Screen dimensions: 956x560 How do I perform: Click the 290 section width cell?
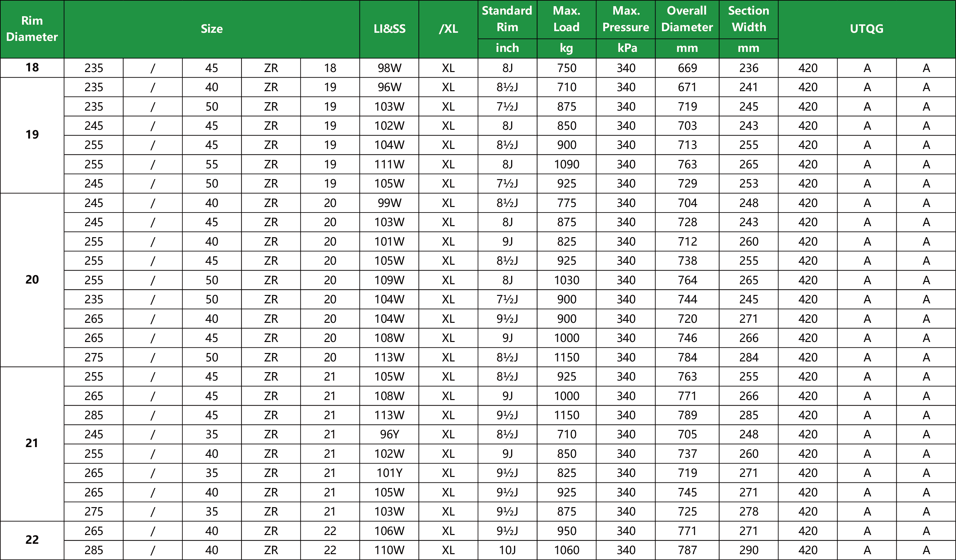click(749, 550)
